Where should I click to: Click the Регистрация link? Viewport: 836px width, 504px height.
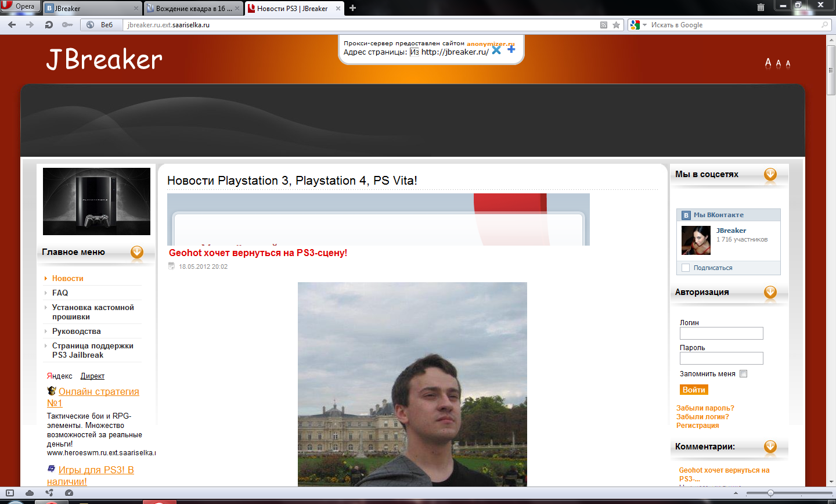pos(698,426)
